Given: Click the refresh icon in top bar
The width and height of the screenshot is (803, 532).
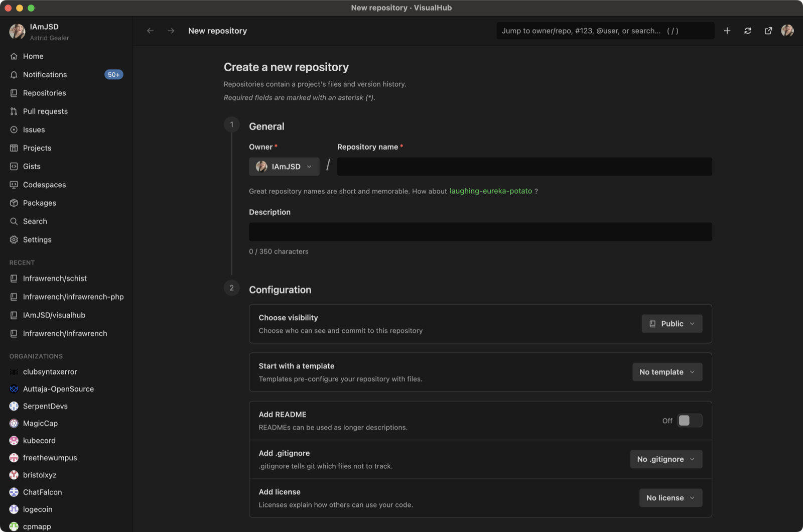Looking at the screenshot, I should (748, 31).
